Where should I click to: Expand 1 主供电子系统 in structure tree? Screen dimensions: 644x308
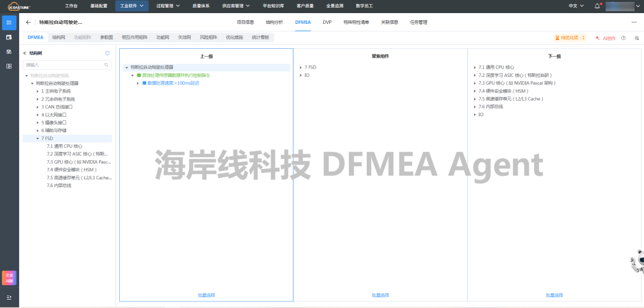[x=38, y=91]
